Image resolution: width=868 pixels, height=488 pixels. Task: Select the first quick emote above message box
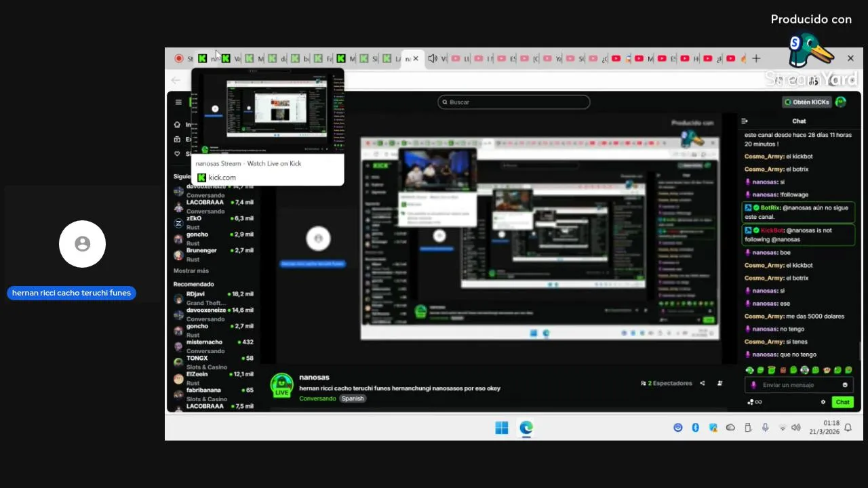[x=749, y=370]
